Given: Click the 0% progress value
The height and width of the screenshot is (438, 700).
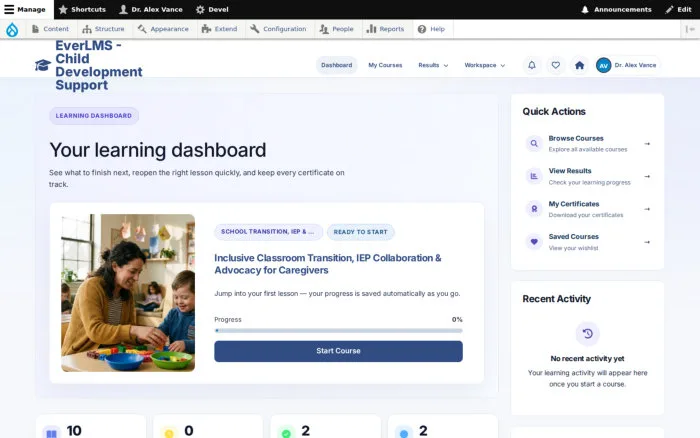Looking at the screenshot, I should [457, 320].
